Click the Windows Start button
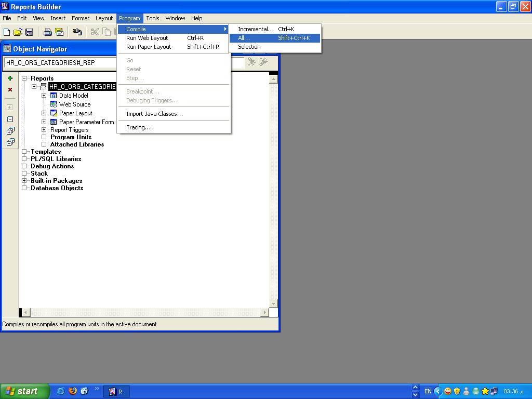This screenshot has width=532, height=399. (x=24, y=391)
